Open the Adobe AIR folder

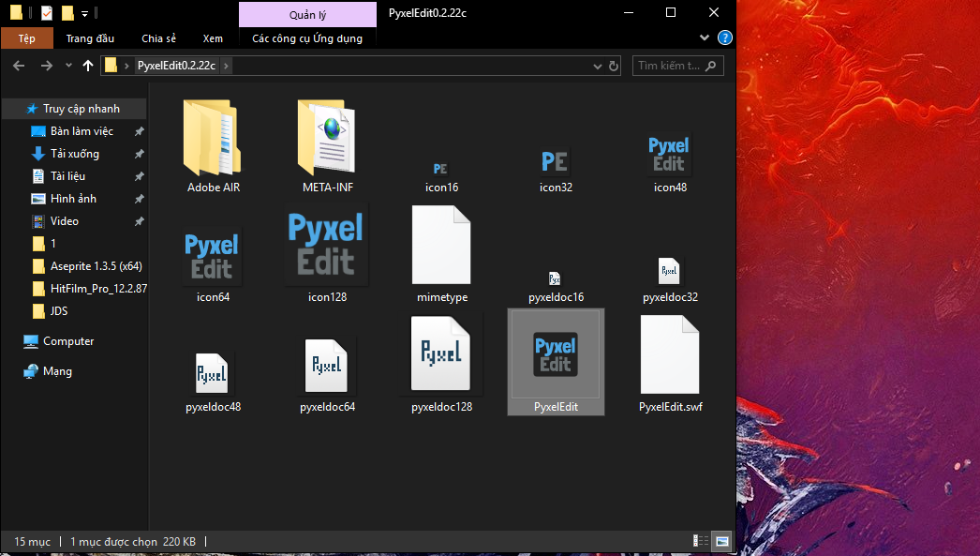coord(213,139)
